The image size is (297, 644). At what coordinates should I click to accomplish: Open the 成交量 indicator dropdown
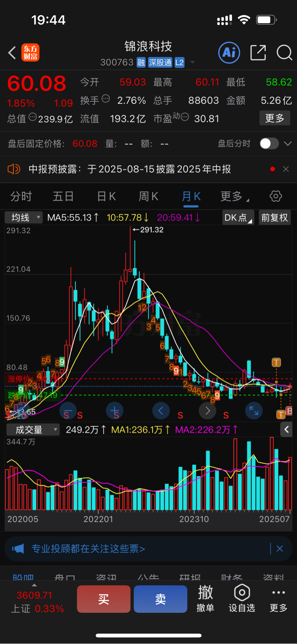point(33,429)
